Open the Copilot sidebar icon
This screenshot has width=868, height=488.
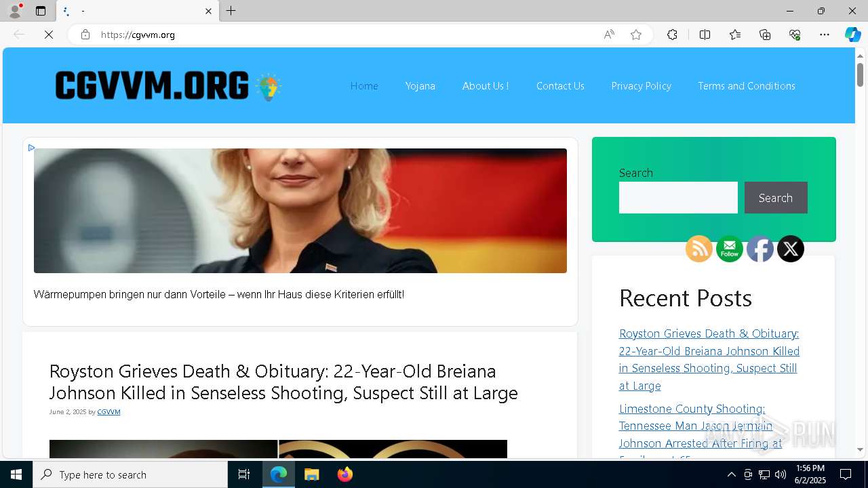click(x=852, y=35)
